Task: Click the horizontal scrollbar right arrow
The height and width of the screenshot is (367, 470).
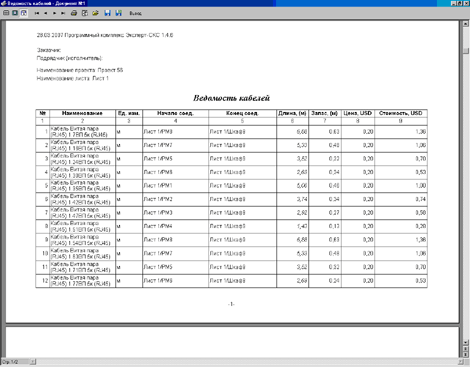Action: tap(460, 362)
